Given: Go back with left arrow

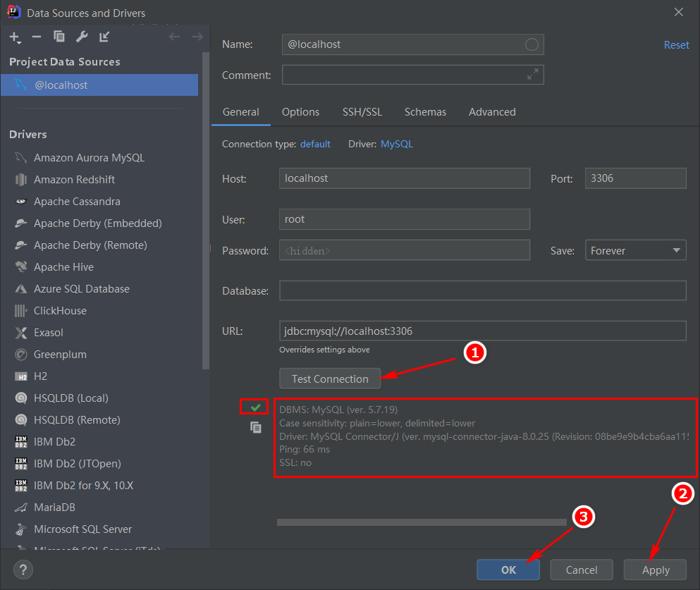Looking at the screenshot, I should [x=174, y=37].
